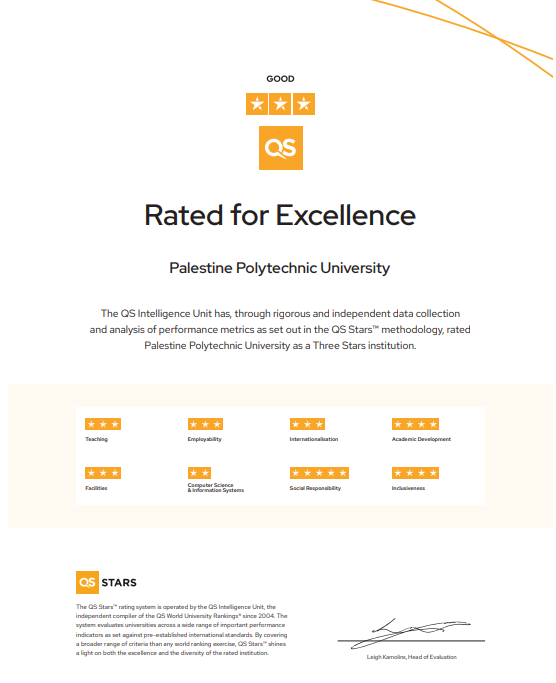The width and height of the screenshot is (556, 683).
Task: Click the Facilities star rating
Action: (x=103, y=473)
